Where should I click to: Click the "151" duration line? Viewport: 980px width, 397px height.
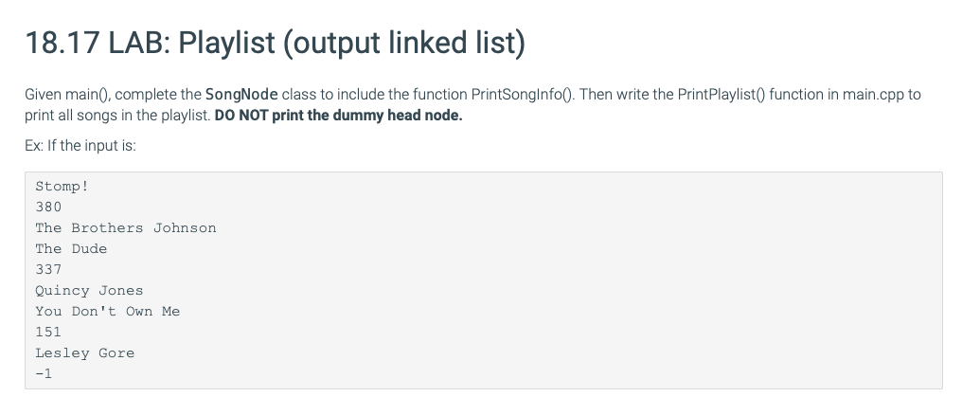(x=48, y=332)
